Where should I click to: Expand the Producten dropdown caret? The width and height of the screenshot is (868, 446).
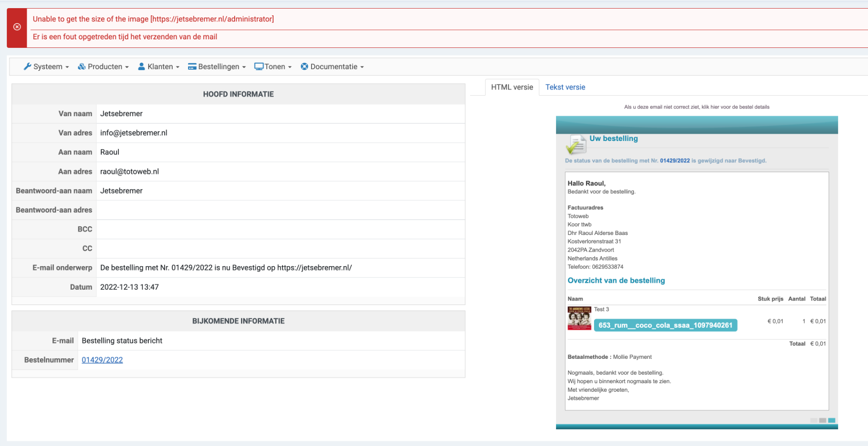click(127, 67)
